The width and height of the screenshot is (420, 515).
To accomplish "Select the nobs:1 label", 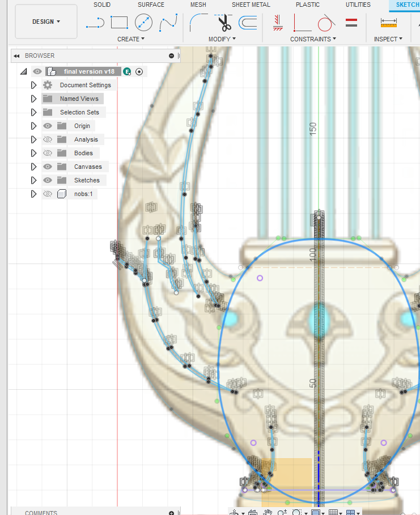I will (83, 194).
